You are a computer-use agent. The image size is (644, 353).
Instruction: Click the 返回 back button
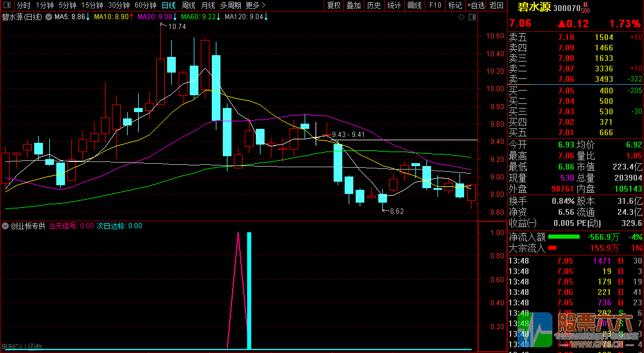pyautogui.click(x=497, y=5)
